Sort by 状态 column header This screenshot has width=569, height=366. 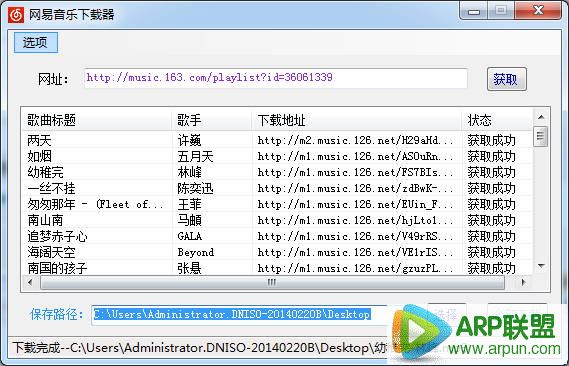tap(497, 120)
